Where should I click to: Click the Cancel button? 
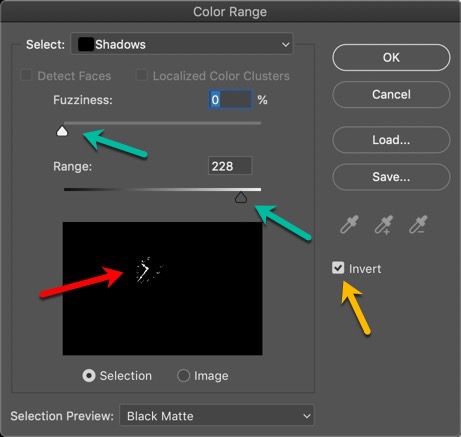point(391,94)
